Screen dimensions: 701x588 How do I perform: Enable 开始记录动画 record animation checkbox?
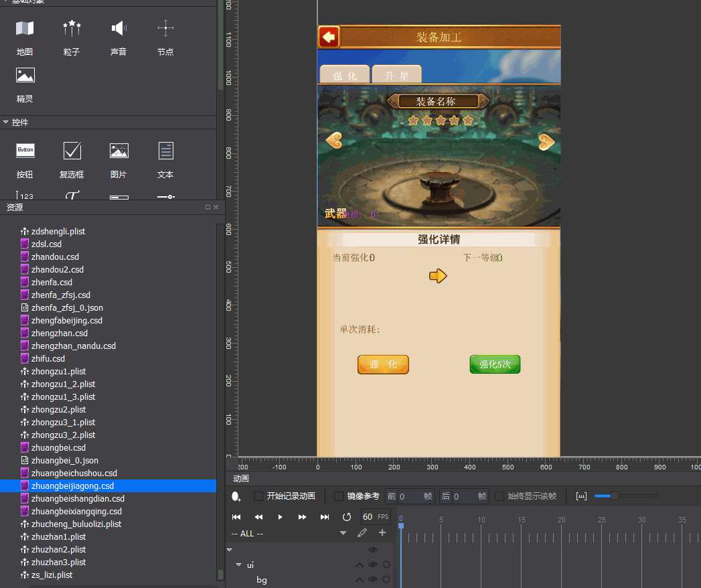click(x=258, y=496)
